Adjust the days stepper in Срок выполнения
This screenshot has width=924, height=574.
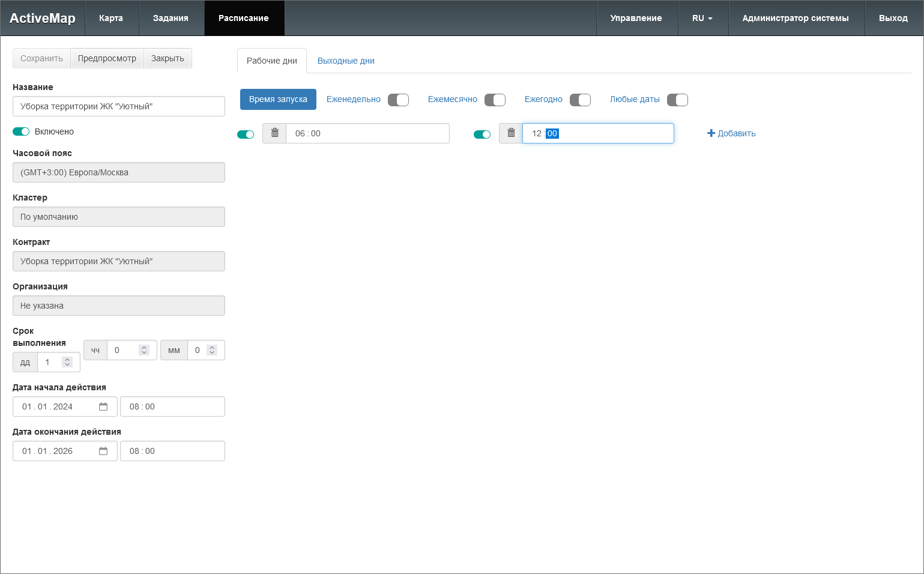tap(67, 362)
